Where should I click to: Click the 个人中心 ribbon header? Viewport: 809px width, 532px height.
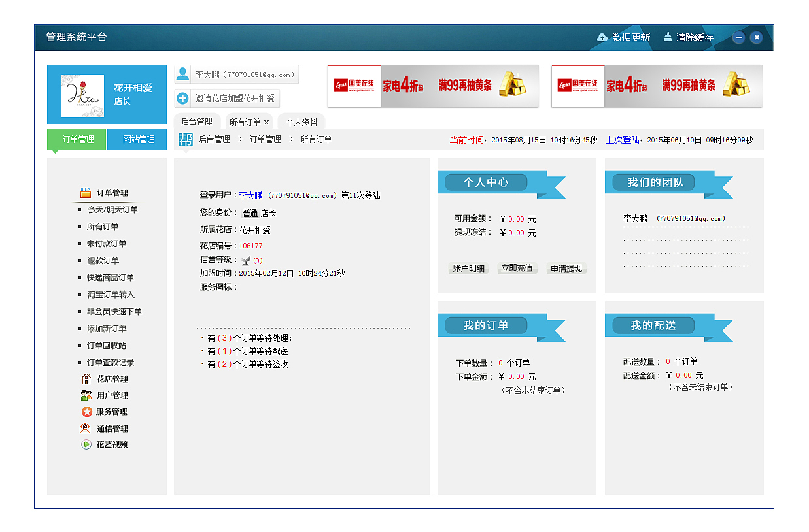486,182
